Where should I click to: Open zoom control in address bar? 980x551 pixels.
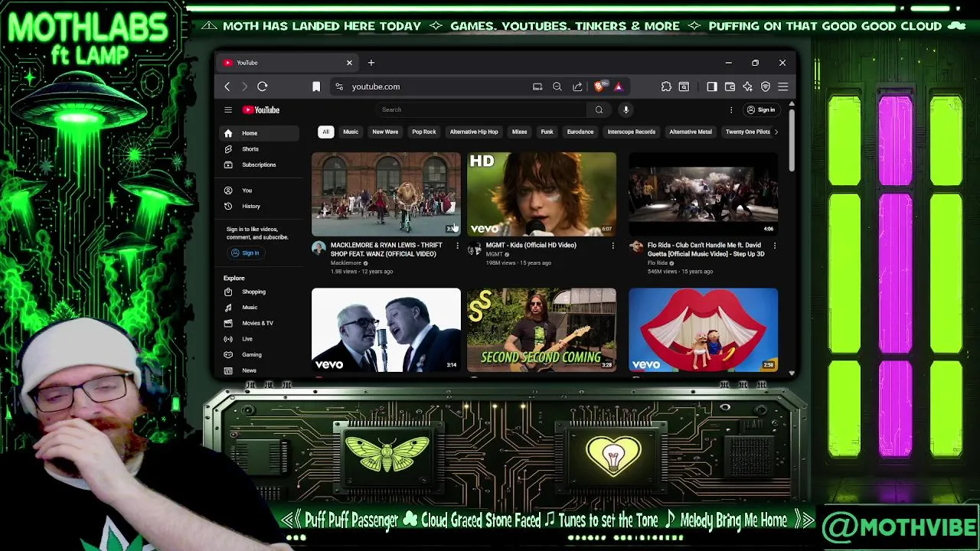coord(557,86)
